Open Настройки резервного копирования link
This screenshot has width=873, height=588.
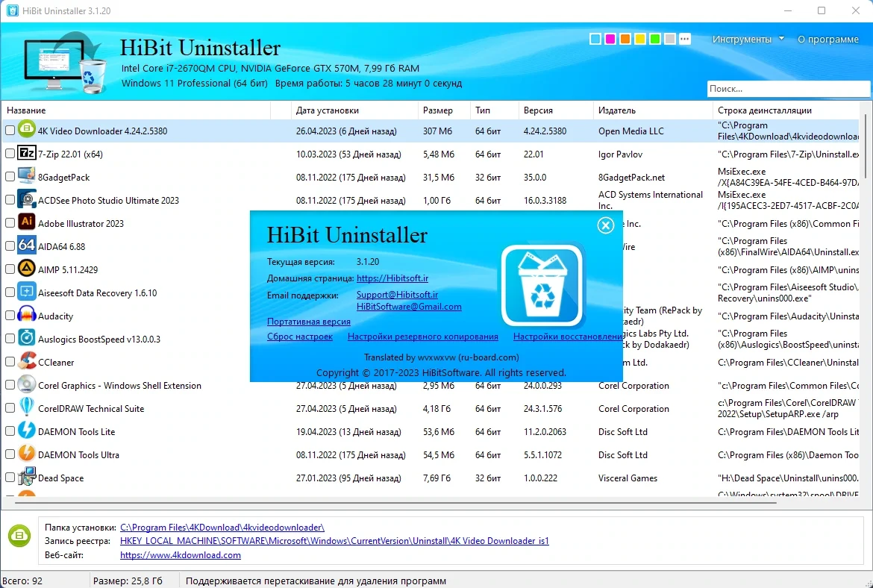tap(422, 337)
